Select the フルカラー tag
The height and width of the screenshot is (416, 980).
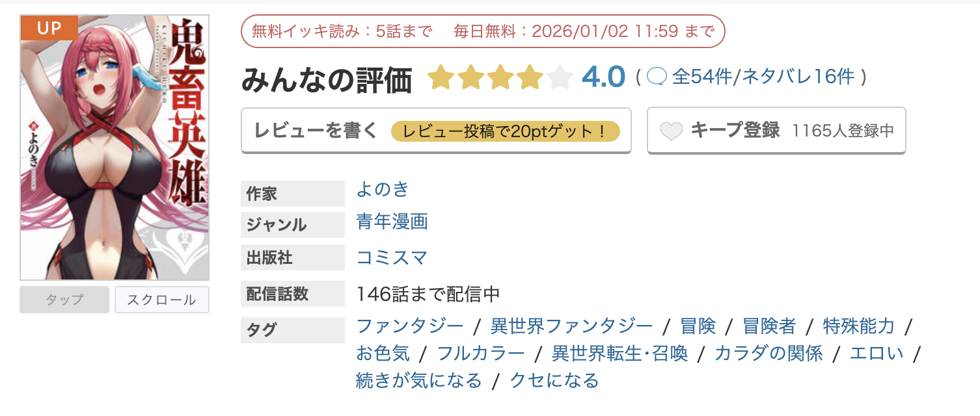481,353
